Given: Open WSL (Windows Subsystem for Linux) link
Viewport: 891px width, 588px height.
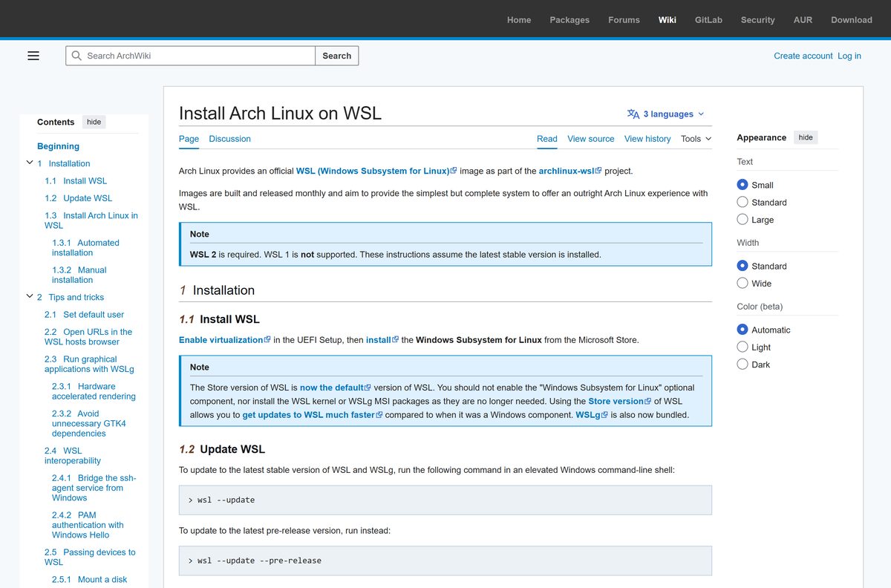Looking at the screenshot, I should (x=376, y=171).
